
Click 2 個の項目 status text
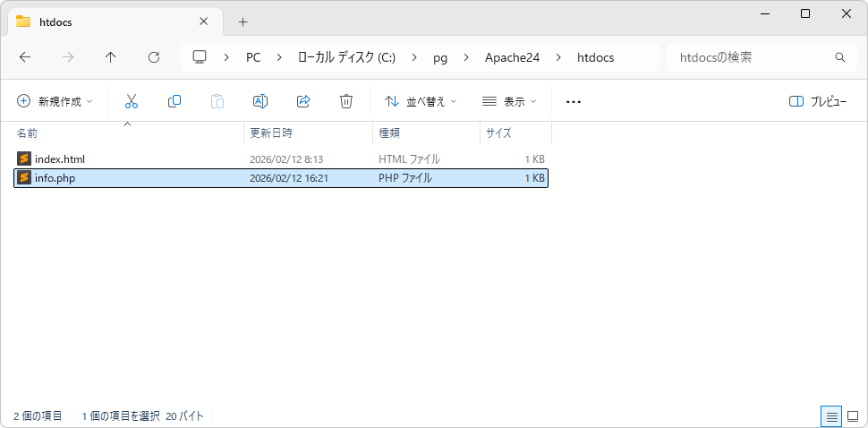(x=38, y=415)
